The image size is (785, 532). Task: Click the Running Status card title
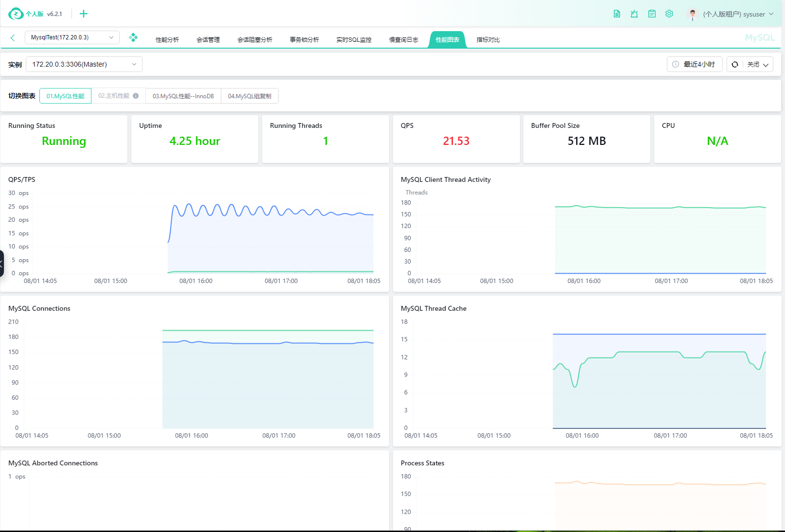32,125
